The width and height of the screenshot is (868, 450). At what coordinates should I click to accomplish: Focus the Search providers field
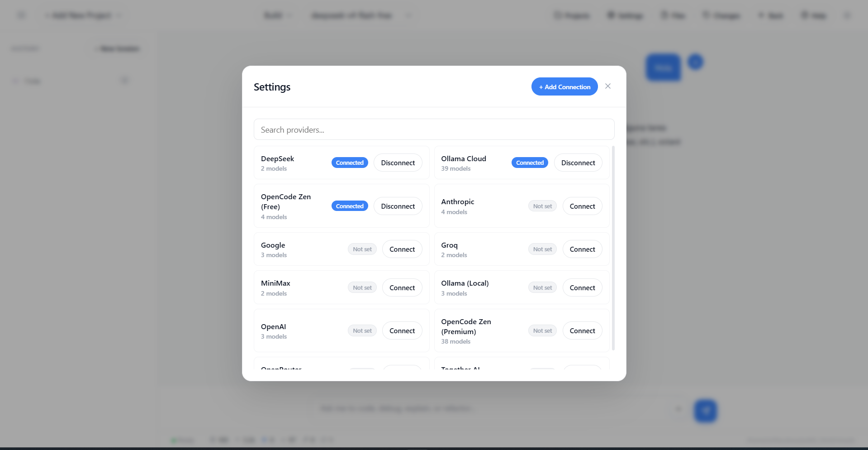434,129
